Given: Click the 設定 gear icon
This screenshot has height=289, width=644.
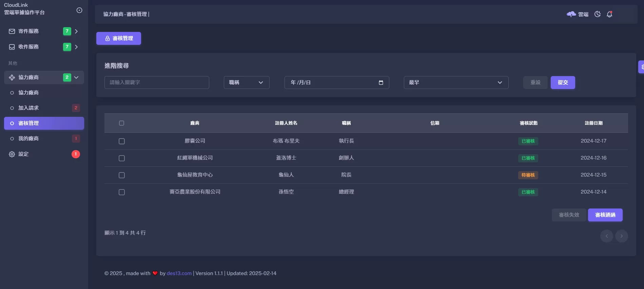Looking at the screenshot, I should 12,154.
